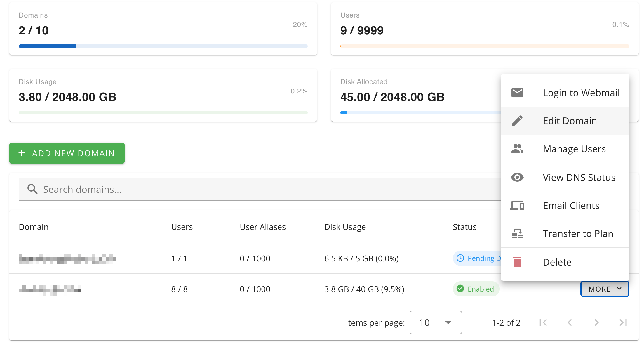Viewport: 644px width, 347px height.
Task: Click the chevron on MORE button
Action: pyautogui.click(x=619, y=289)
